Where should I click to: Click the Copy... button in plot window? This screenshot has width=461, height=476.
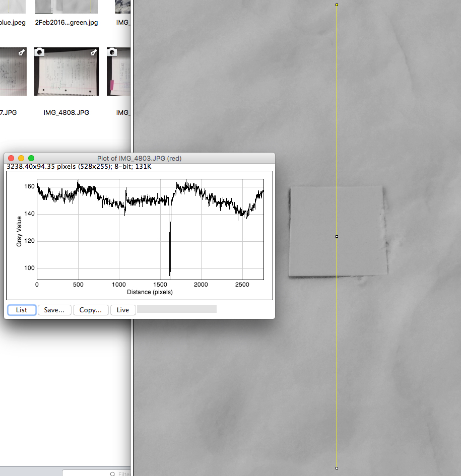(x=91, y=310)
